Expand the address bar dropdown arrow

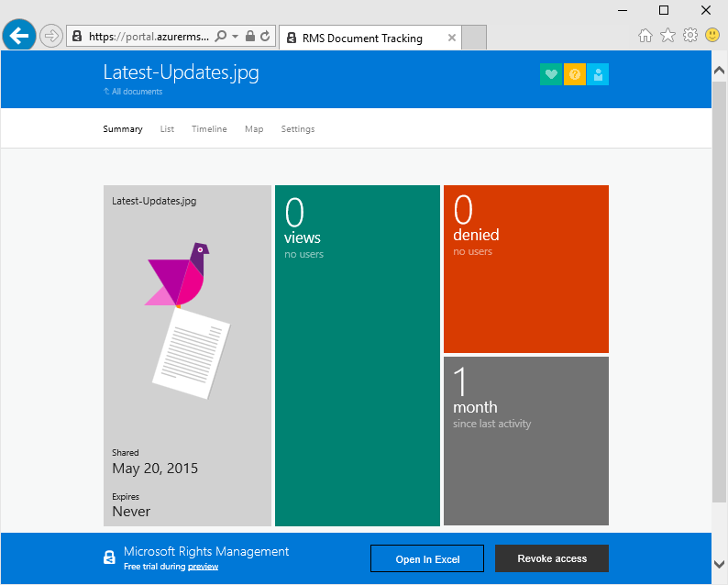[x=236, y=37]
